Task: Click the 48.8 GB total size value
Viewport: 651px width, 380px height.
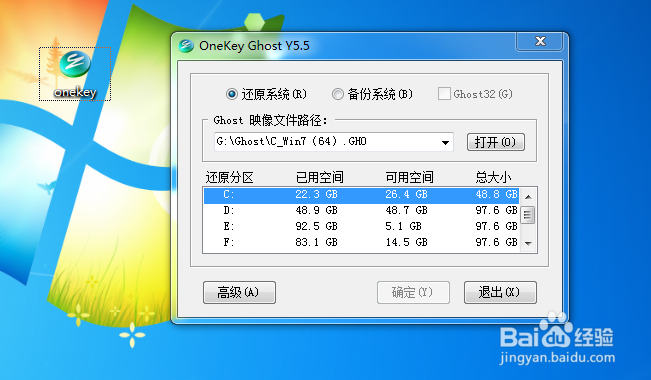Action: tap(497, 194)
